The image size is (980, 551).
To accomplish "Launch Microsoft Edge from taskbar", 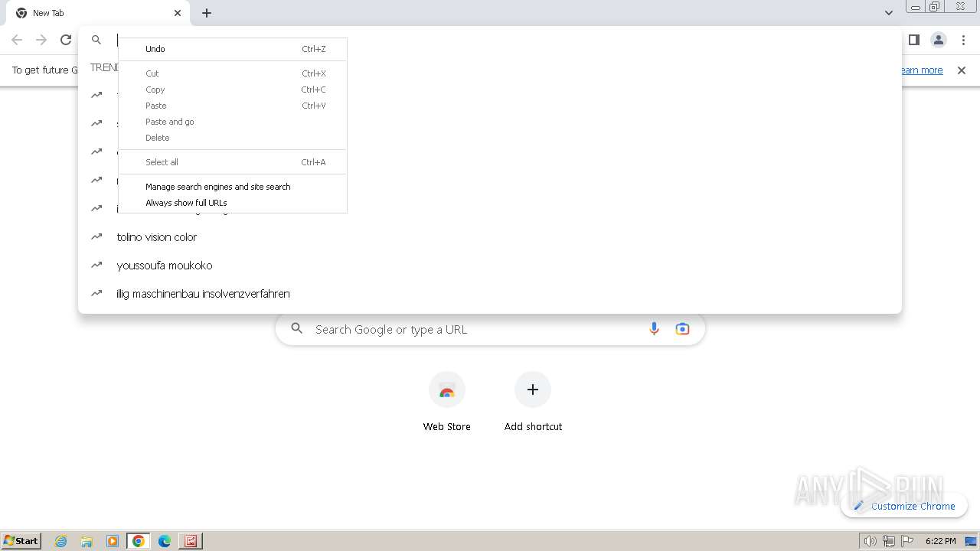I will coord(165,541).
